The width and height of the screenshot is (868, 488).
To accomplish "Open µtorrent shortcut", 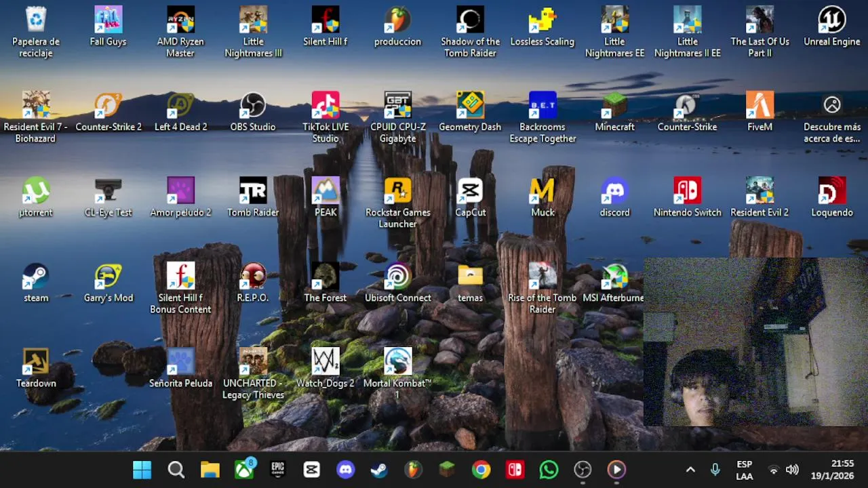I will point(36,197).
